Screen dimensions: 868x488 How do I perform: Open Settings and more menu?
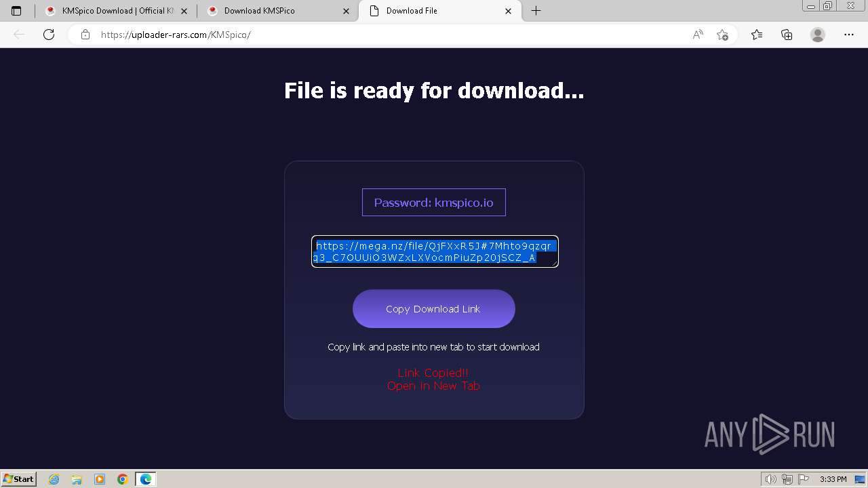849,35
